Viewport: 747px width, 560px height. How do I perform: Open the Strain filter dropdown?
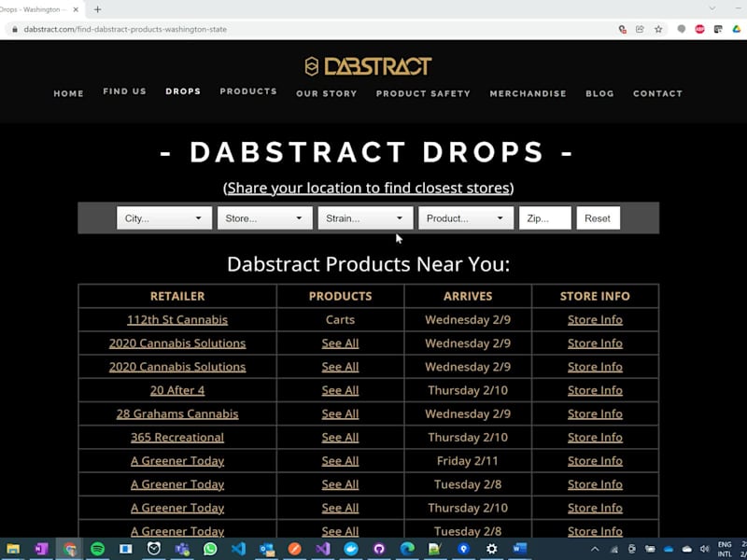tap(365, 218)
